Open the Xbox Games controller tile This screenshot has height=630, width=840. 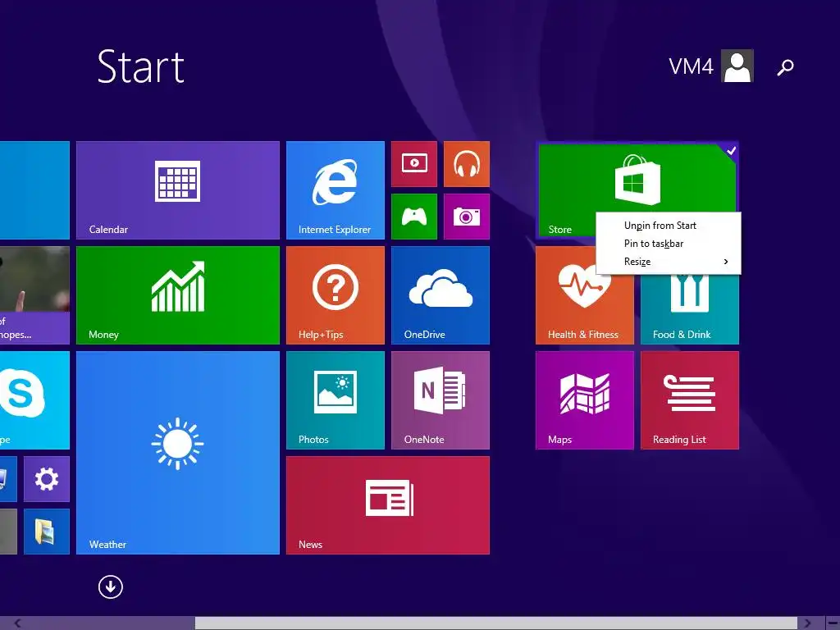tap(414, 217)
